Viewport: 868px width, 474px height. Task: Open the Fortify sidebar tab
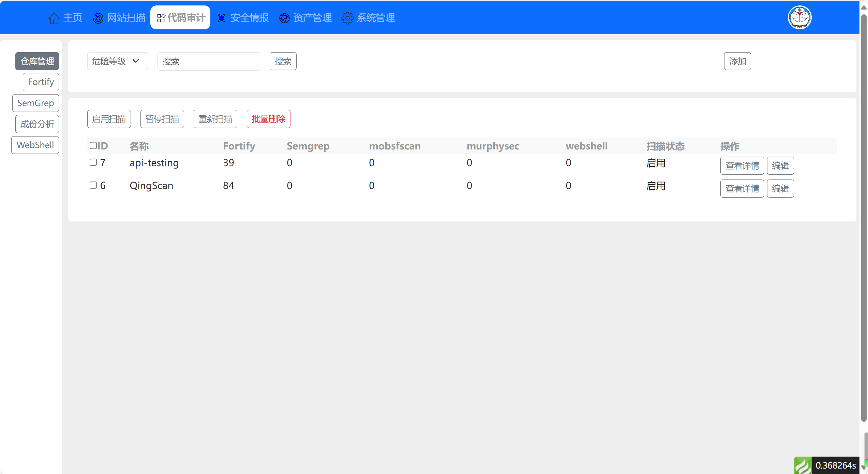[41, 82]
